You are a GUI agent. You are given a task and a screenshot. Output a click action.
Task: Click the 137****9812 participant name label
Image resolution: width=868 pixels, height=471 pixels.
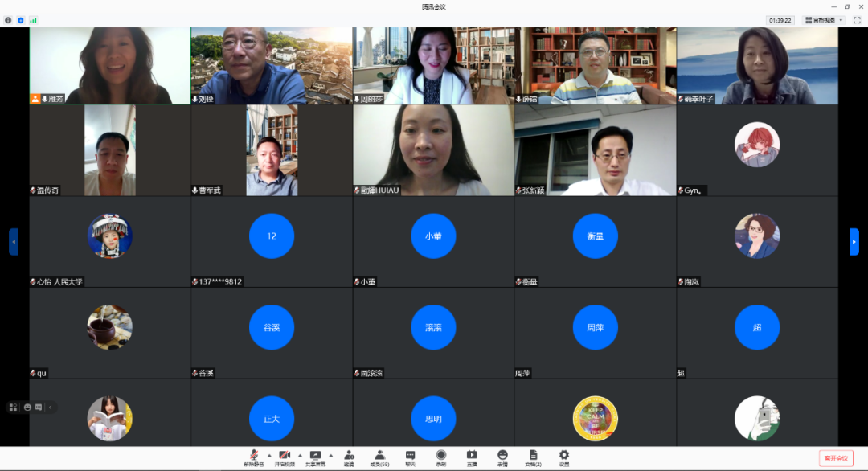217,281
